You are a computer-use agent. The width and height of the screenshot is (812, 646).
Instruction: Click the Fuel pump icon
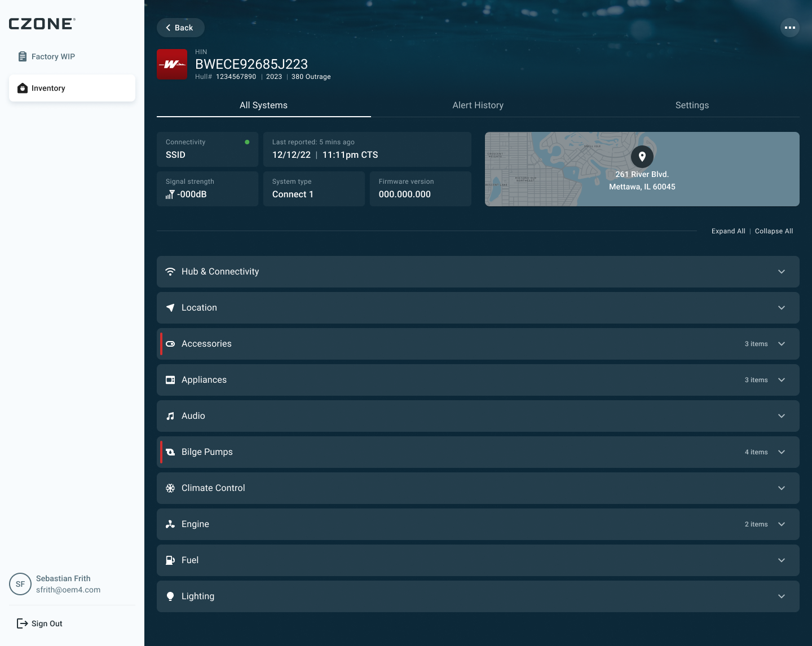[x=170, y=560]
